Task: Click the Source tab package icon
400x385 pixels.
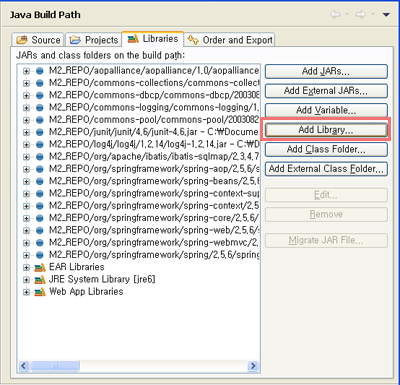Action: pos(22,40)
